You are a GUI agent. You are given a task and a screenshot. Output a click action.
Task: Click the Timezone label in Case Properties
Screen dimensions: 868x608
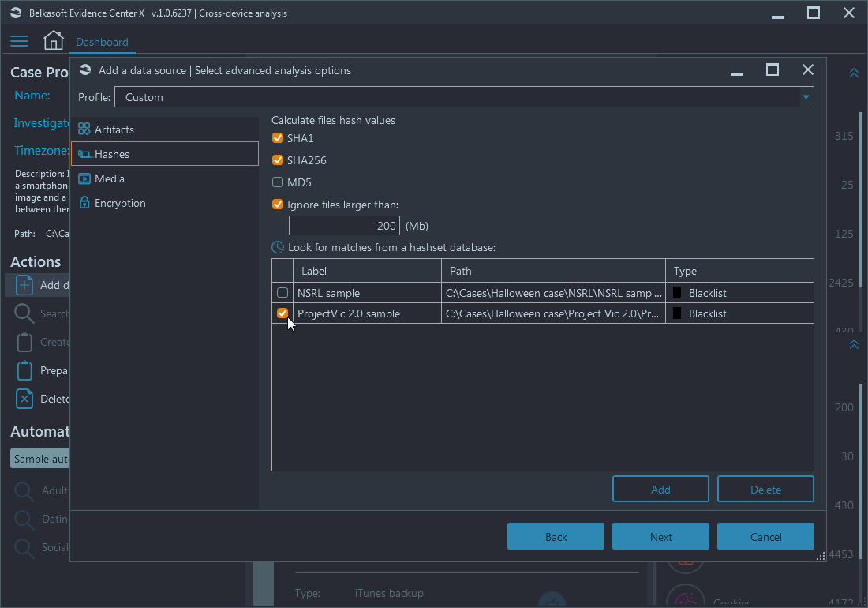tap(42, 151)
